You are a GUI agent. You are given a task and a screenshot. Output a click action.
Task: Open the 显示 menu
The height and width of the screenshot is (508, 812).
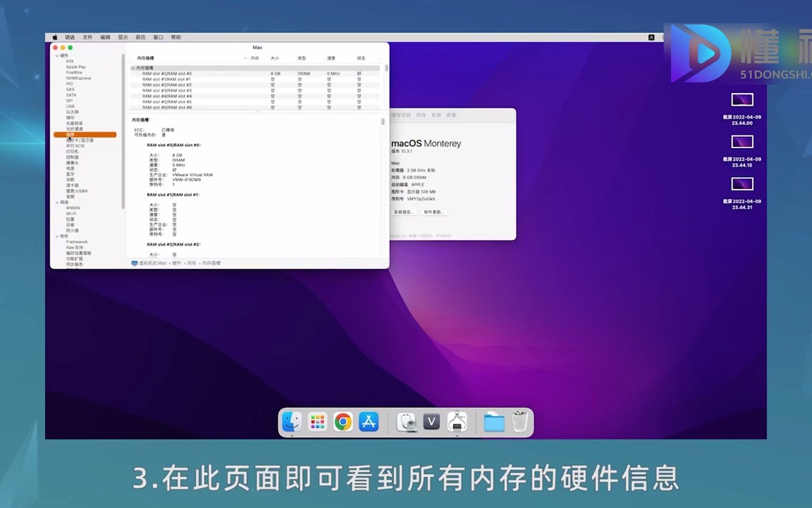coord(123,37)
